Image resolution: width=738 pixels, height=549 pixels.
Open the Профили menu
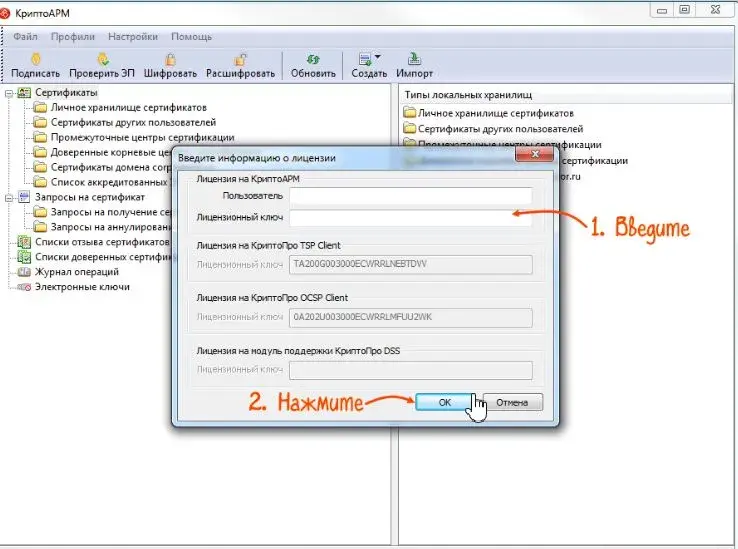coord(73,37)
